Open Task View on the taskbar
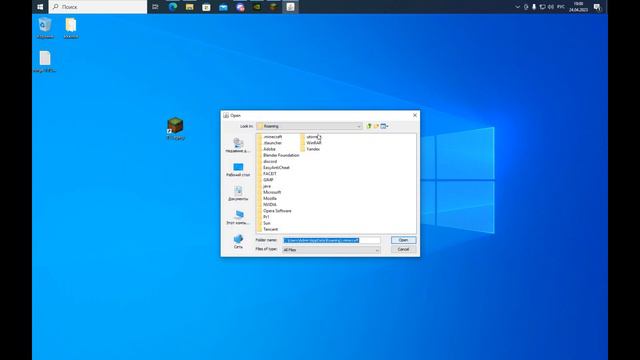 [x=155, y=7]
